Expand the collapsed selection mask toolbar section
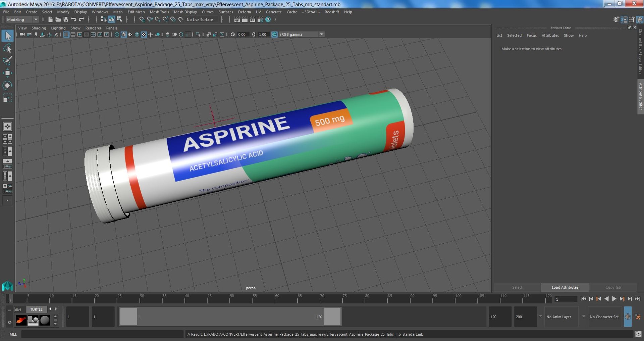This screenshot has height=341, width=644. pos(127,19)
